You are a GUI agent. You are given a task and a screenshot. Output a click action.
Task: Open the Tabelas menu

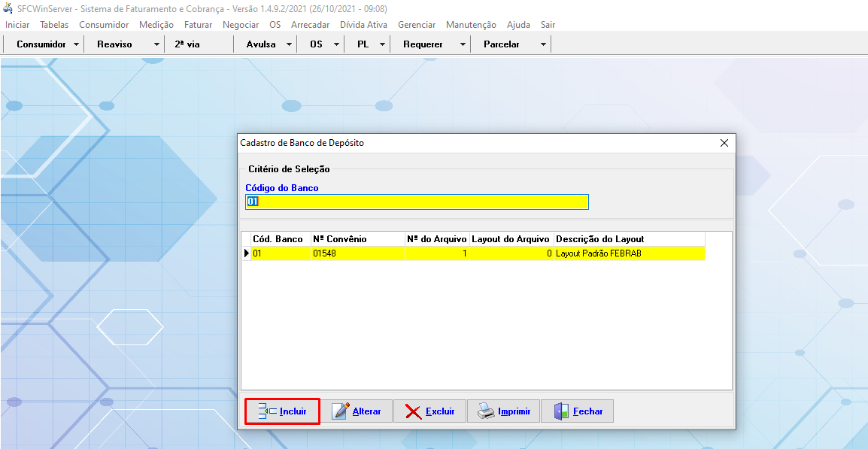click(x=54, y=25)
